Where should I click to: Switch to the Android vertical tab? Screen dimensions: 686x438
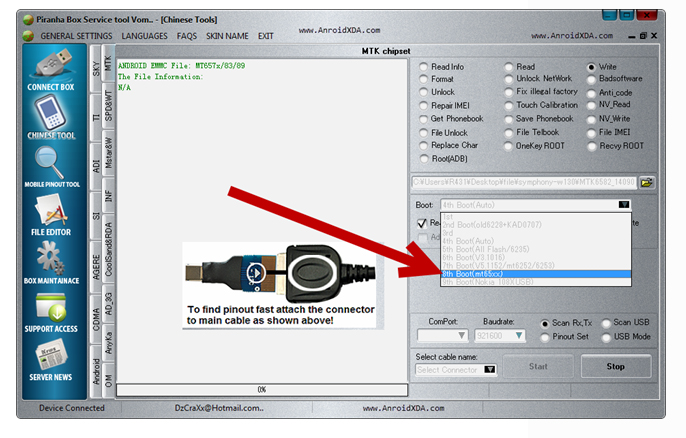(x=96, y=372)
